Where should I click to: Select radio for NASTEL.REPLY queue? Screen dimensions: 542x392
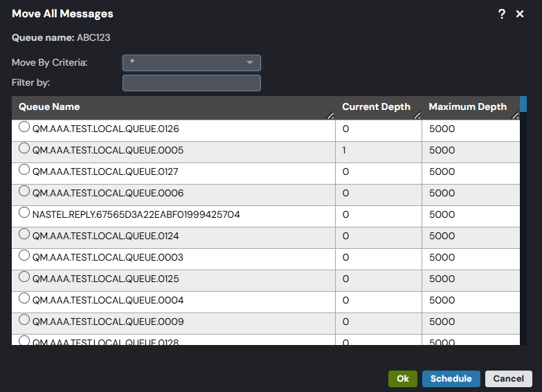pos(24,212)
